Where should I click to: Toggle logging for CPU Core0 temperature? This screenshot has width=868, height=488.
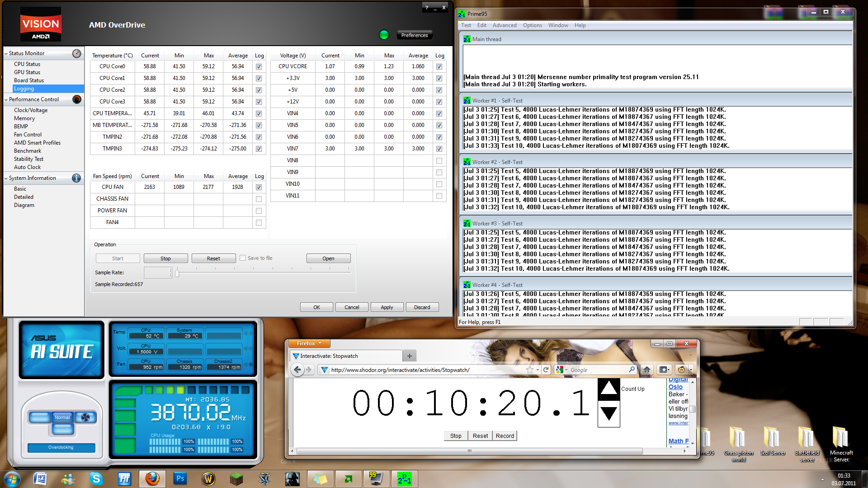pos(259,66)
